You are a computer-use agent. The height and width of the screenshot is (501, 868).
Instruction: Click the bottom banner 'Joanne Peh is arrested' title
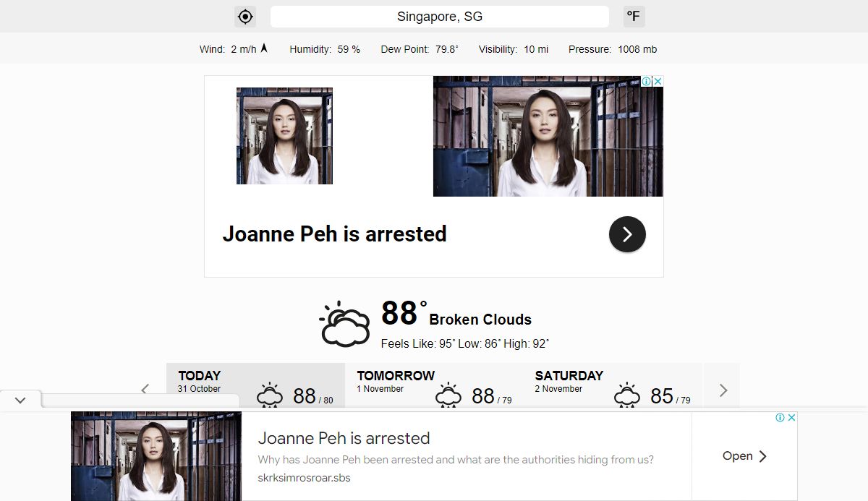pyautogui.click(x=344, y=438)
